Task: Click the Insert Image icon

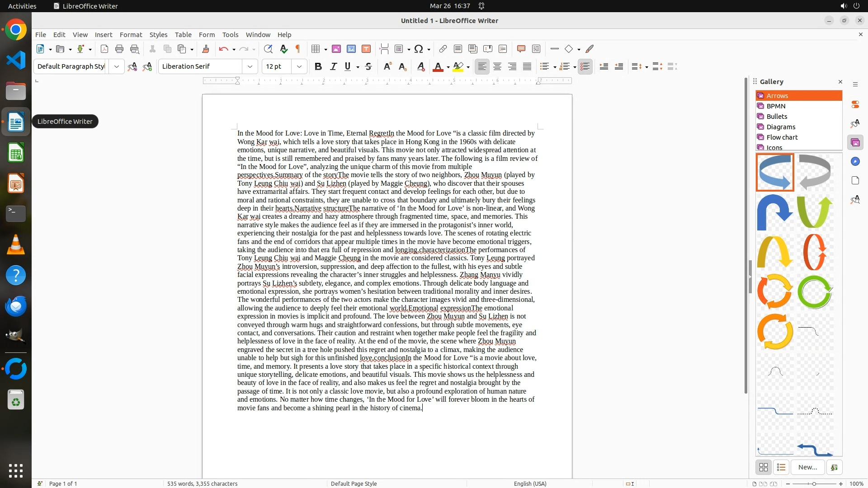Action: pos(336,49)
